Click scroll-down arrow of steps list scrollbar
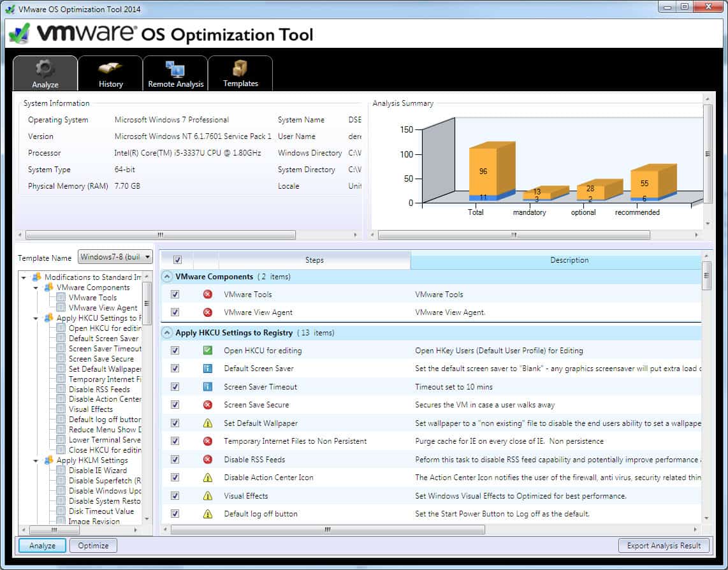Screen dimensions: 728x570 click(x=706, y=518)
